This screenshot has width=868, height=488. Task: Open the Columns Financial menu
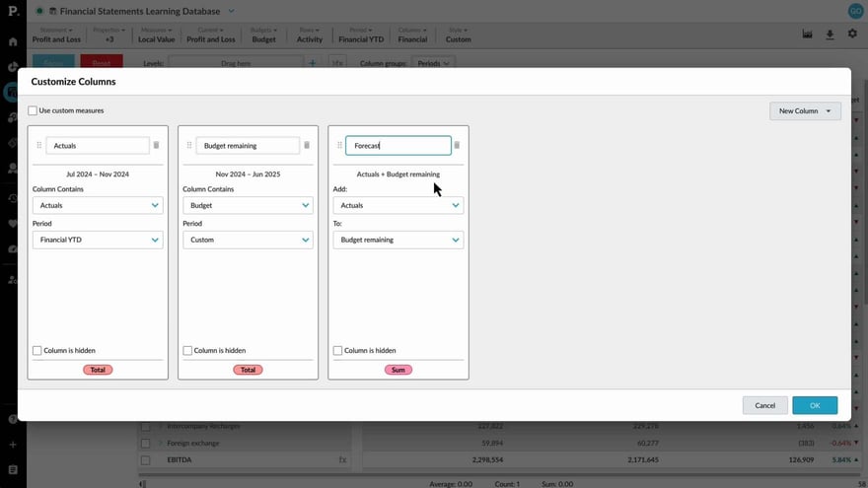tap(412, 35)
